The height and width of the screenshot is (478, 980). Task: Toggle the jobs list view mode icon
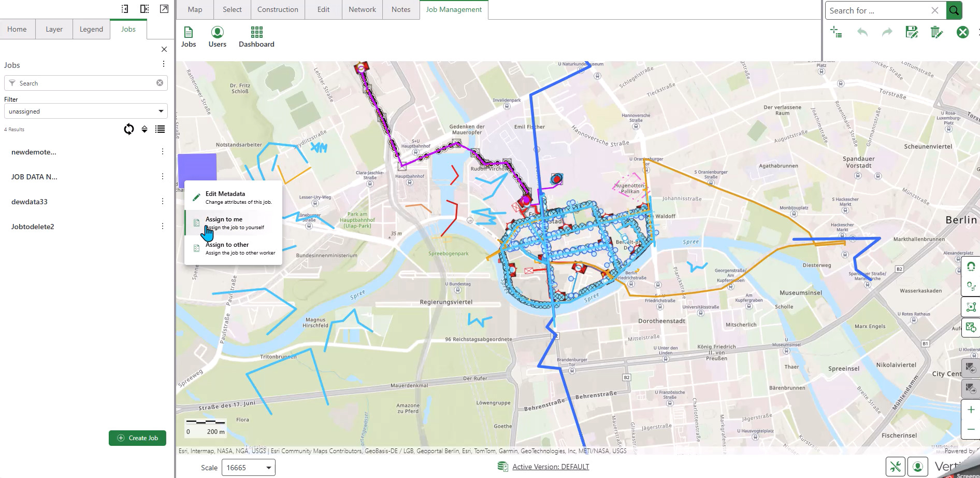160,129
